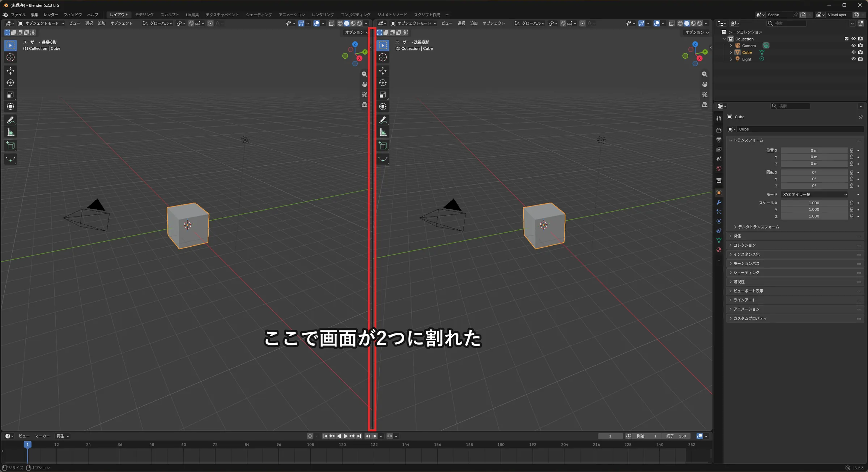Image resolution: width=868 pixels, height=472 pixels.
Task: Open the File menu
Action: click(x=18, y=15)
